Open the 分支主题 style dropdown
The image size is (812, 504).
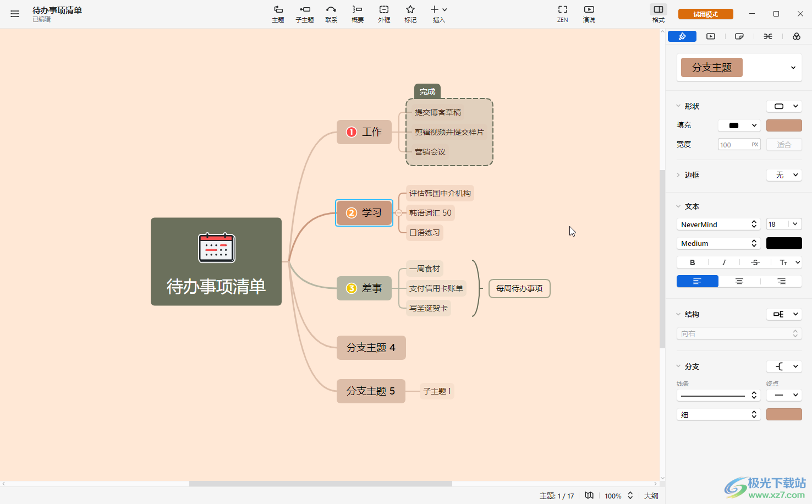(x=739, y=68)
